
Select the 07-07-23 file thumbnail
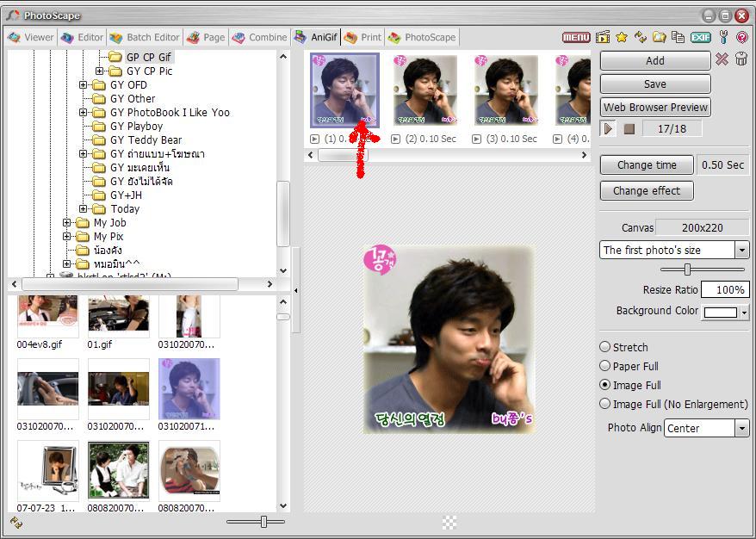47,471
